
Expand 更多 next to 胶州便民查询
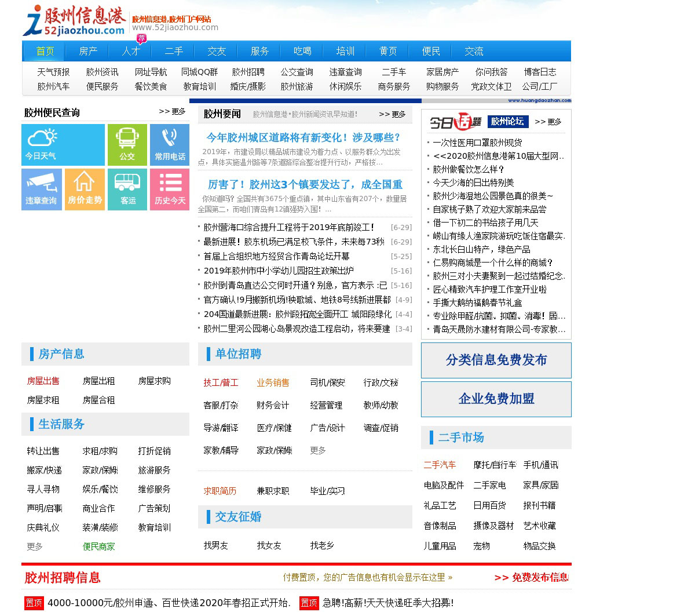coord(172,111)
